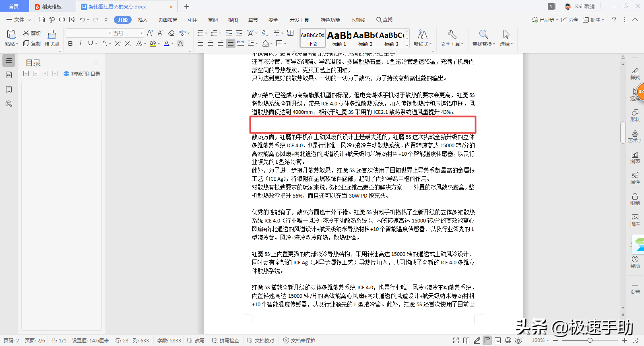Open 帮助 help in right panel
The image size is (644, 346).
[x=635, y=262]
